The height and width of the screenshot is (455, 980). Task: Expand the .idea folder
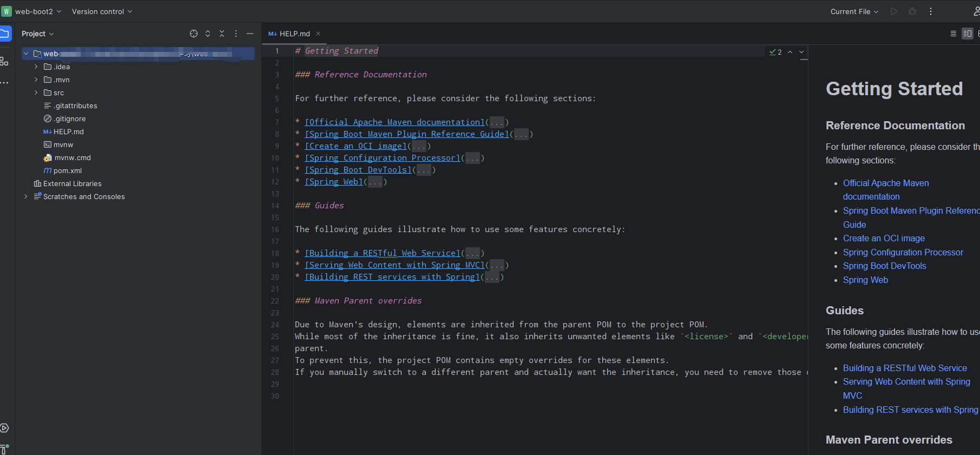(x=36, y=67)
